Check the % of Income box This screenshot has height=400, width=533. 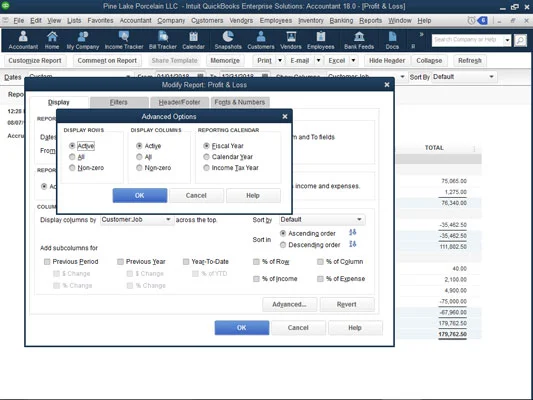coord(256,279)
